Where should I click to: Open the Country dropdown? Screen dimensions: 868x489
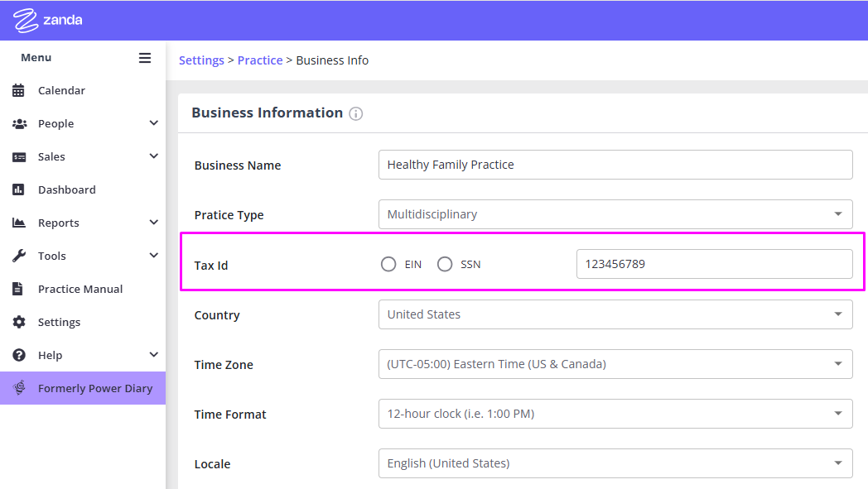tap(615, 314)
